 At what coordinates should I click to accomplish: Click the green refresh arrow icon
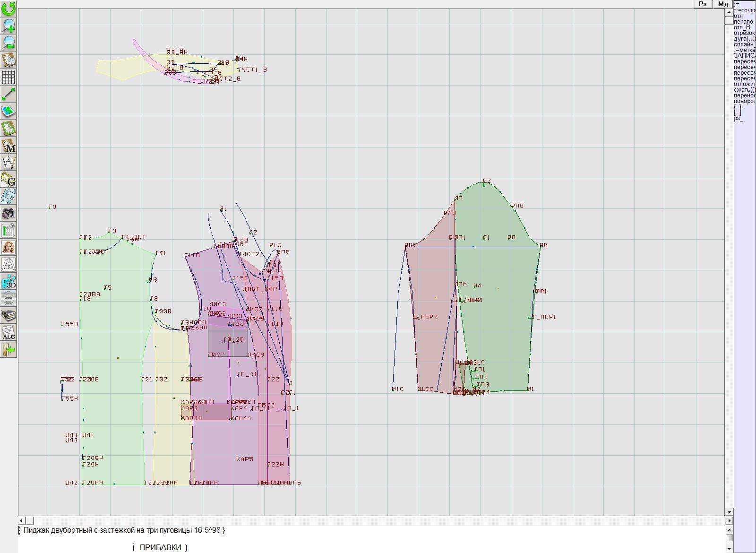pos(9,8)
